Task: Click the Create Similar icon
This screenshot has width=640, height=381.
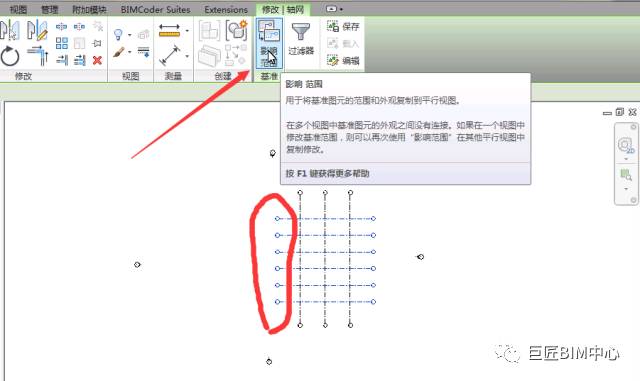Action: [x=236, y=55]
